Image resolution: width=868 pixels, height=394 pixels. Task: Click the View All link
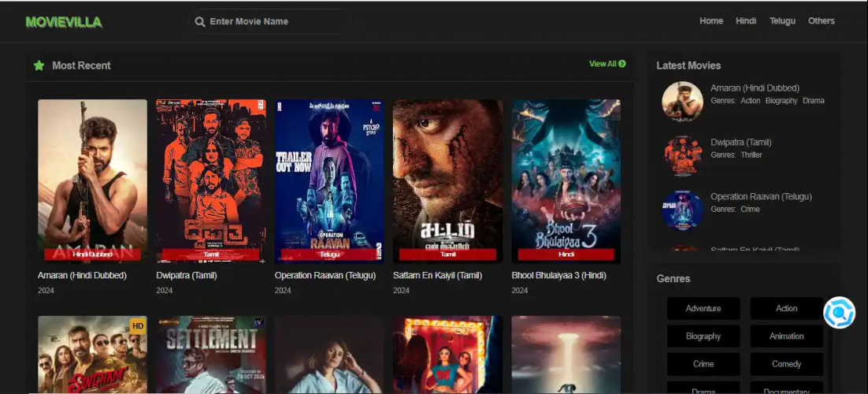(606, 64)
